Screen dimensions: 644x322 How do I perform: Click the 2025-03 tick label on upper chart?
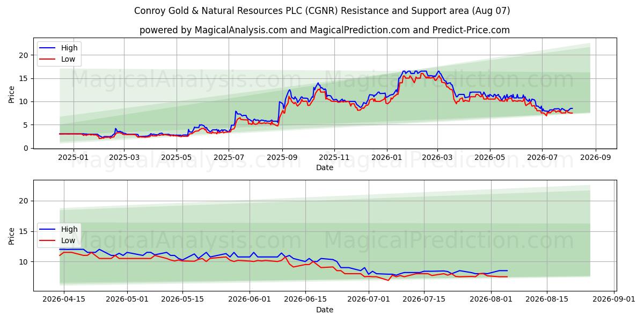coord(124,158)
